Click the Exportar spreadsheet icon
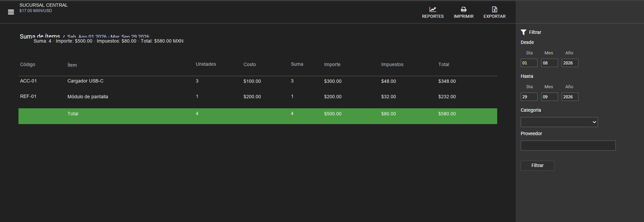 pyautogui.click(x=495, y=9)
